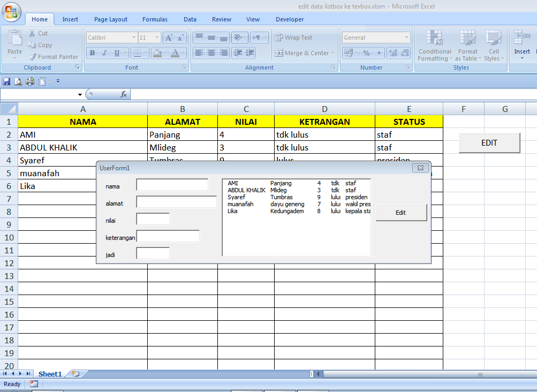The width and height of the screenshot is (537, 392).
Task: Switch to the Developer ribbon tab
Action: [x=289, y=19]
